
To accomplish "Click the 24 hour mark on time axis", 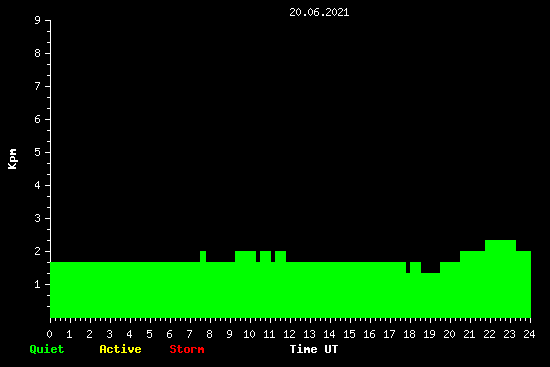I will 529,334.
